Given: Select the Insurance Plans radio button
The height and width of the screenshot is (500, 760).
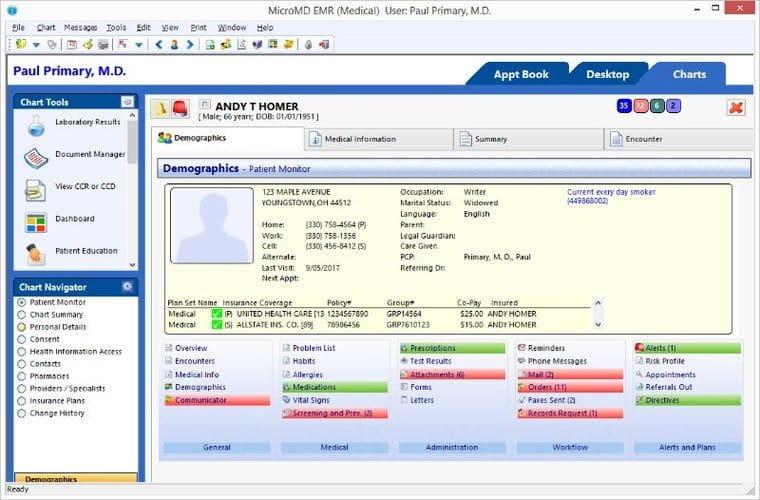Looking at the screenshot, I should [x=21, y=401].
